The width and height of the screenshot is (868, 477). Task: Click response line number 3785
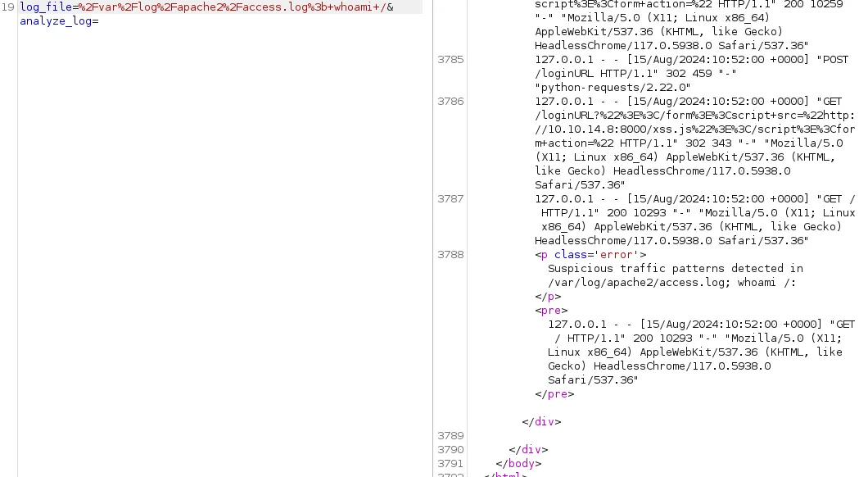(450, 60)
